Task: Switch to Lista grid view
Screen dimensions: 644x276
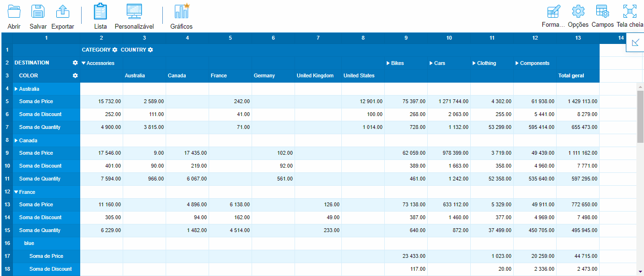Action: pyautogui.click(x=100, y=12)
